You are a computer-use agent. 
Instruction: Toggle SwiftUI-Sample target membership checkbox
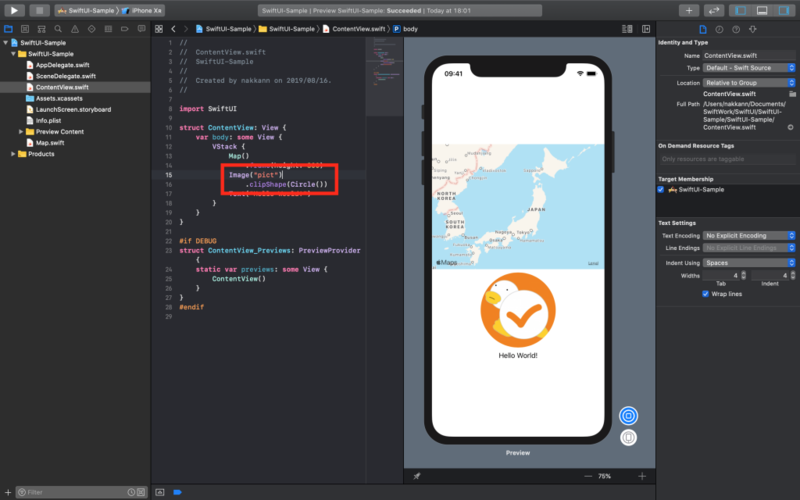coord(661,189)
